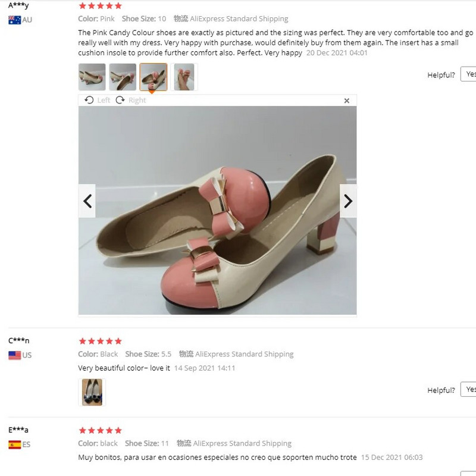Viewport: 476px width, 476px height.
Task: Open the second review thumbnail by A***y
Action: click(x=123, y=77)
